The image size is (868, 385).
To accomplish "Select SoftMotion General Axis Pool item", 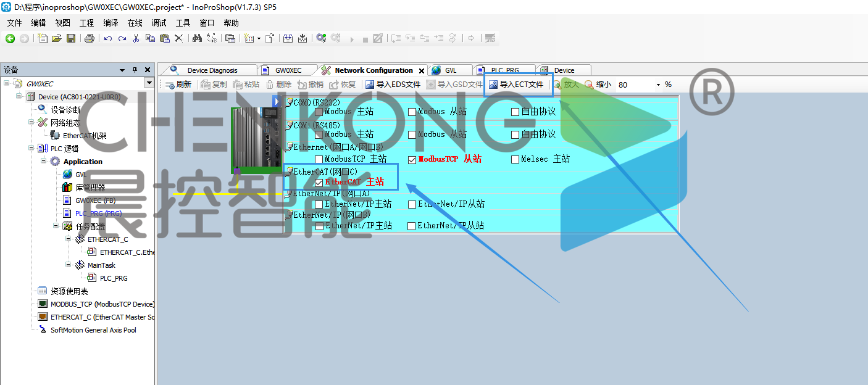I will (93, 330).
